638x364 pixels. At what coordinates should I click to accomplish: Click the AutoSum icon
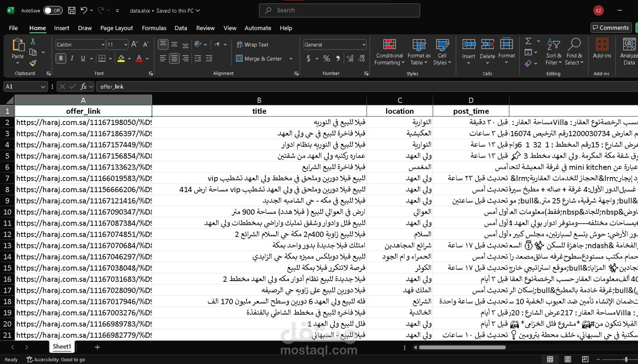tap(528, 41)
